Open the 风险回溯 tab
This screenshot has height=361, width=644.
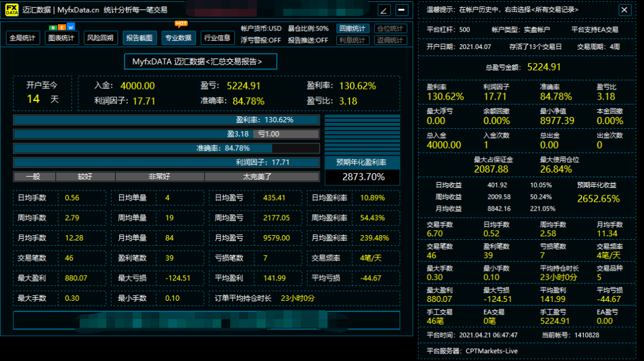pyautogui.click(x=101, y=38)
